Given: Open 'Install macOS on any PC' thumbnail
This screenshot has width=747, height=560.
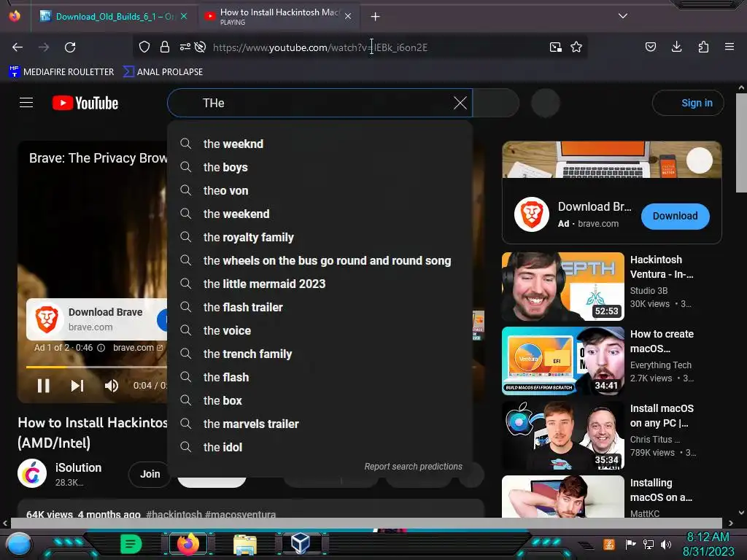Looking at the screenshot, I should pyautogui.click(x=562, y=435).
